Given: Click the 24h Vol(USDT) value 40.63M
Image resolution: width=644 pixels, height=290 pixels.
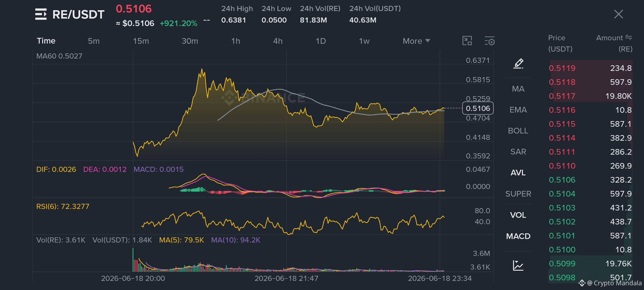Looking at the screenshot, I should (363, 20).
